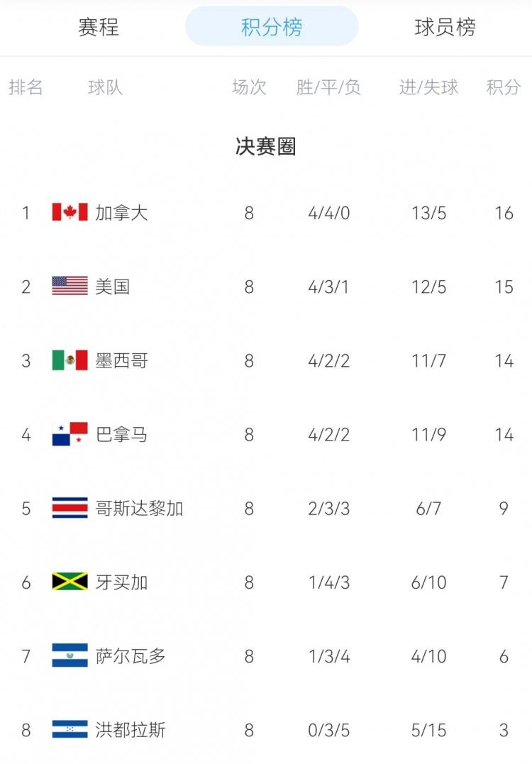
Task: Select the 积分榜 tab
Action: point(272,27)
